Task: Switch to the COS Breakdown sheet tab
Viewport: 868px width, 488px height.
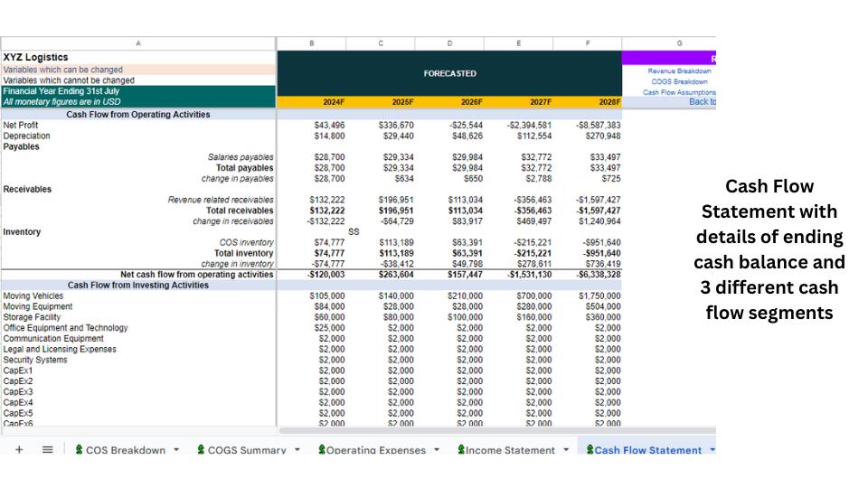Action: (x=126, y=450)
